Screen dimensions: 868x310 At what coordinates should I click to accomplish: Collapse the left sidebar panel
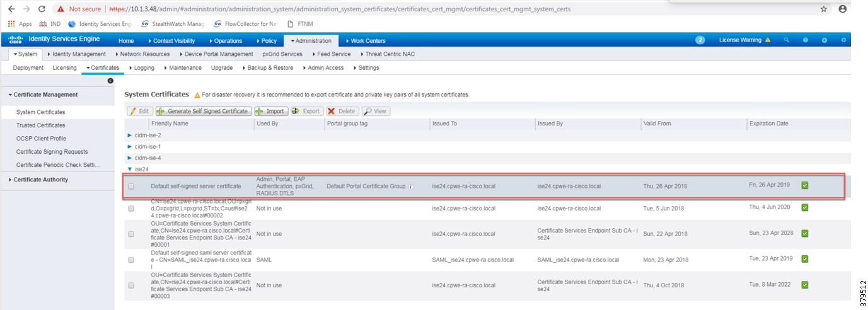point(110,81)
